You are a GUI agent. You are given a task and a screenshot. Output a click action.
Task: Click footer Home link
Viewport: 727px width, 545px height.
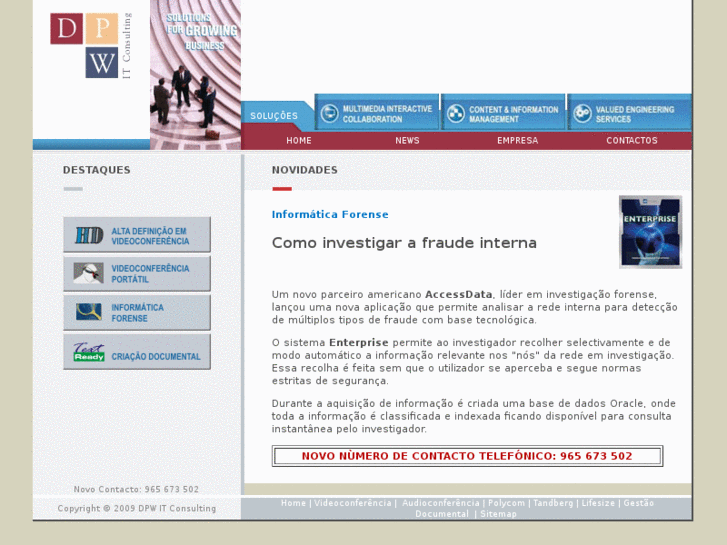click(293, 503)
